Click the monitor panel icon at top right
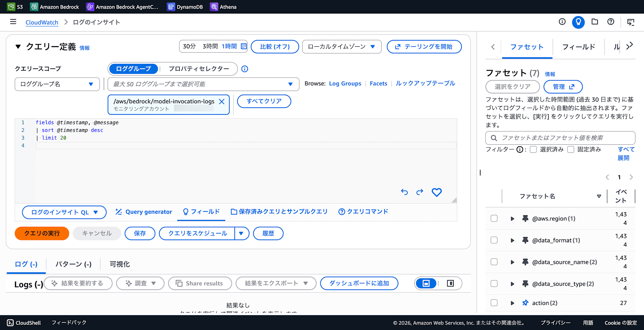 tap(631, 22)
